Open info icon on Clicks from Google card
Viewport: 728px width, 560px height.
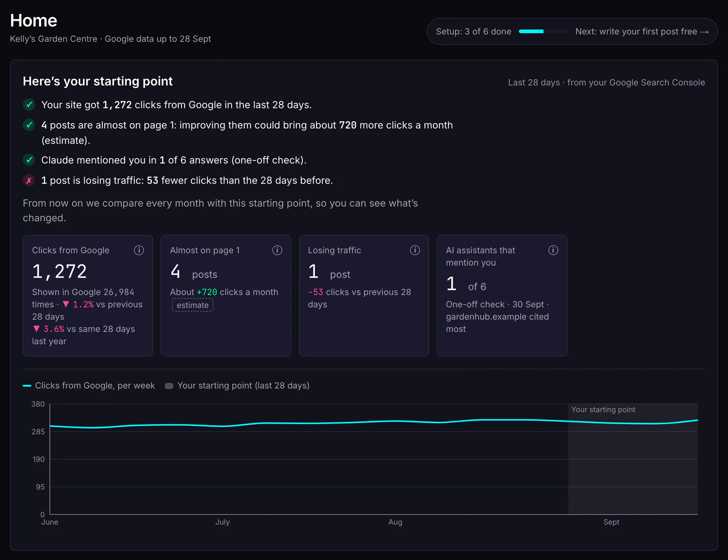139,250
